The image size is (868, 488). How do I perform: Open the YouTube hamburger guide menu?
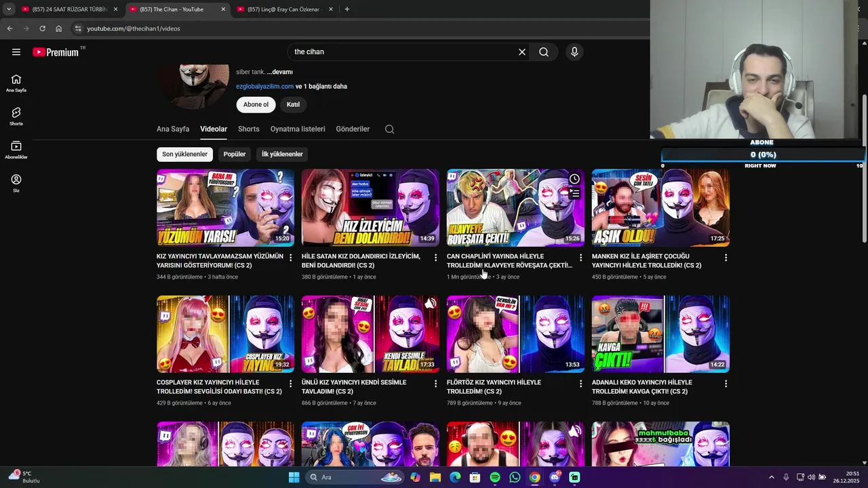[x=16, y=52]
